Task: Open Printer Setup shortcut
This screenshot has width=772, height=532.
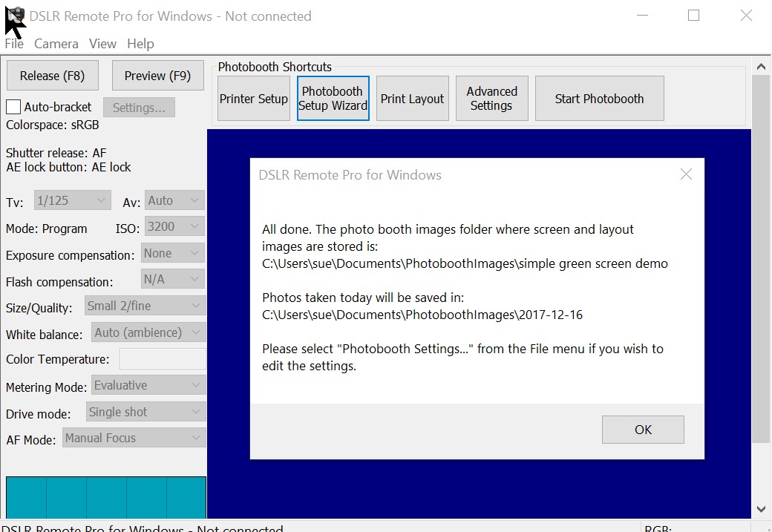Action: click(254, 99)
